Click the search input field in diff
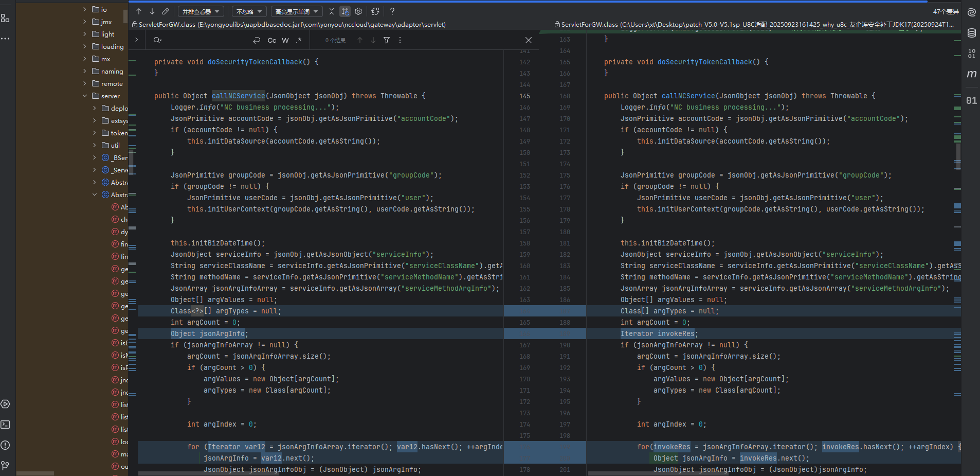980x476 pixels. pos(206,40)
